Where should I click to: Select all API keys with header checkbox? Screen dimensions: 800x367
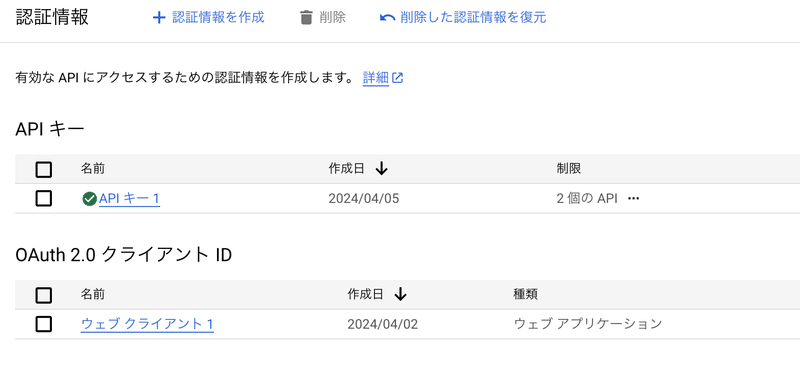pyautogui.click(x=44, y=169)
